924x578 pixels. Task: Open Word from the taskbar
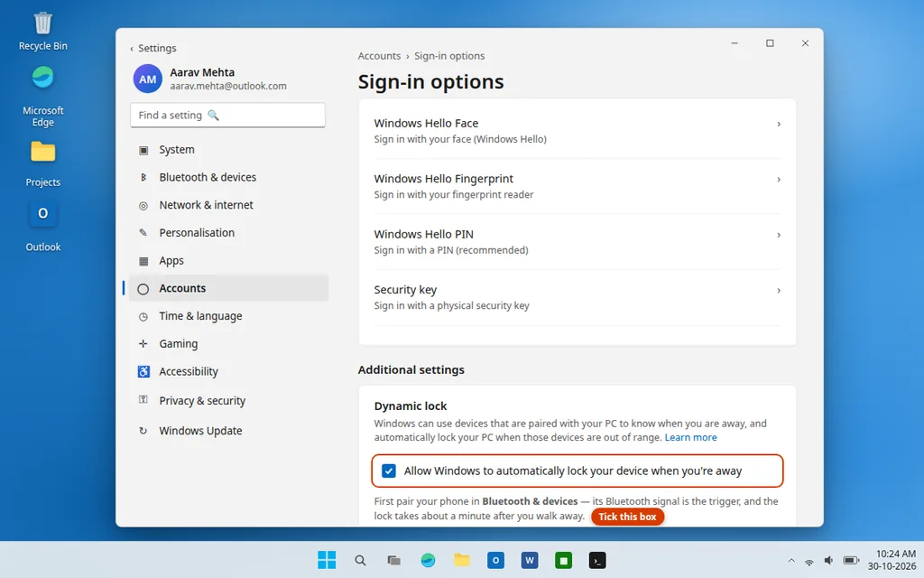529,560
